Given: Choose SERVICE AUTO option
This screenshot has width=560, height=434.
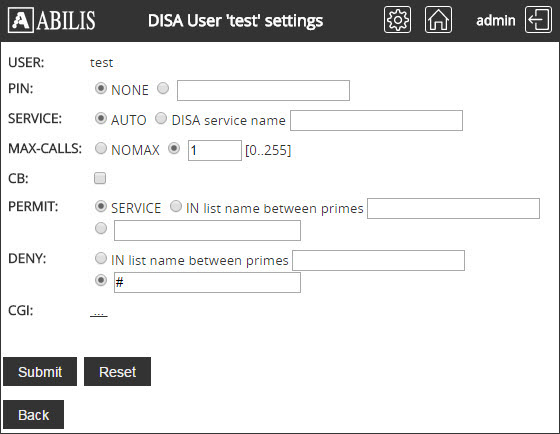Looking at the screenshot, I should point(101,118).
